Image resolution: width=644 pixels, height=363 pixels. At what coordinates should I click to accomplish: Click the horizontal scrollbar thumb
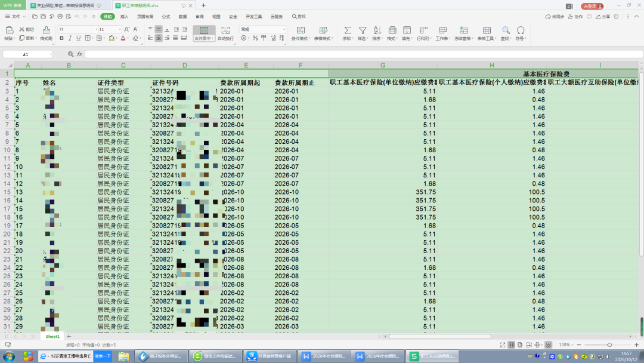tap(440, 336)
